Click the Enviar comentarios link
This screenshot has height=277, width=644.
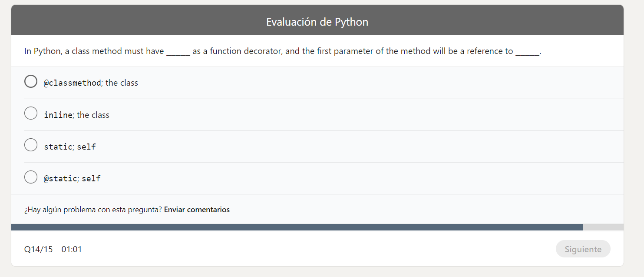[197, 209]
